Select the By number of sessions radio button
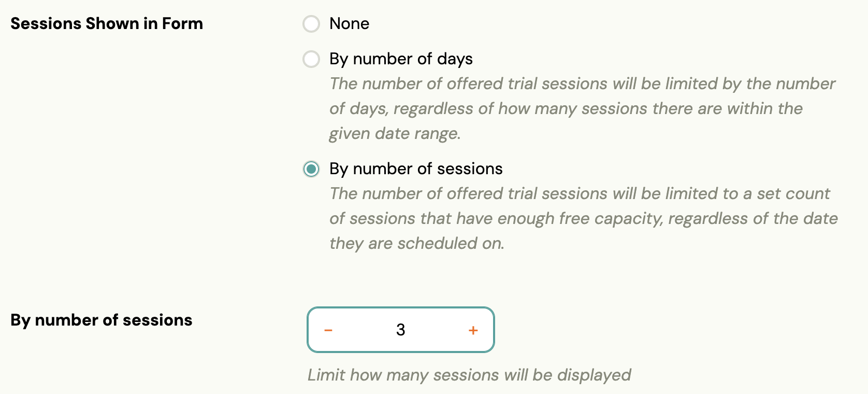The height and width of the screenshot is (394, 868). 311,169
